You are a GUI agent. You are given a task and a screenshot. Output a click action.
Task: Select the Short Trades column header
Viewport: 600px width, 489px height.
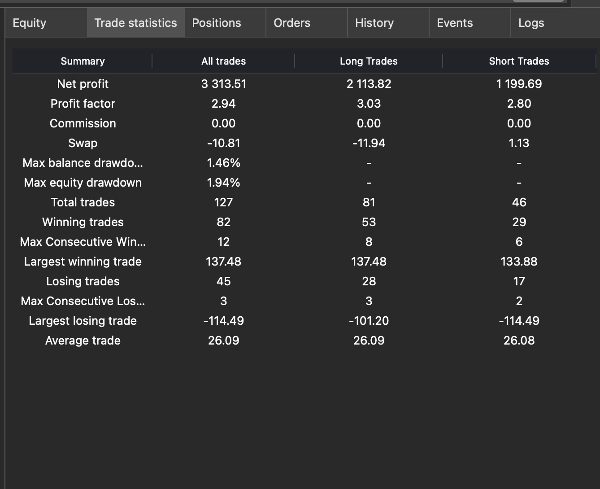click(x=519, y=62)
